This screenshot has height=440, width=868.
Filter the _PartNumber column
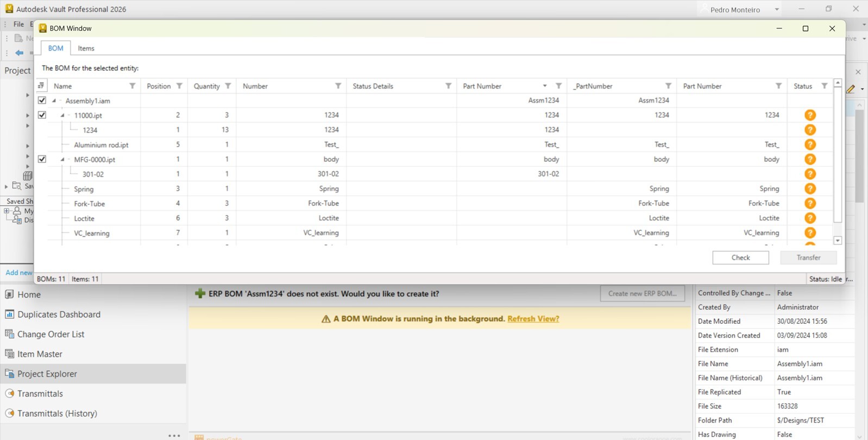point(669,86)
